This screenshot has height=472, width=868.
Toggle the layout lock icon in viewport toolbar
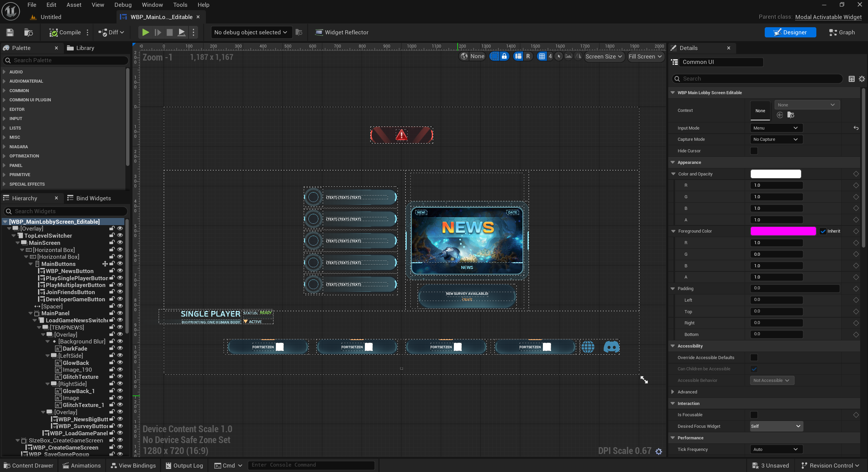pos(504,56)
